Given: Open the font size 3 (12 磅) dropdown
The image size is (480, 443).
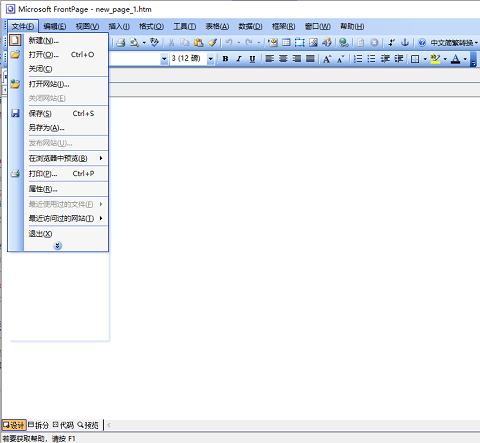Looking at the screenshot, I should 210,59.
